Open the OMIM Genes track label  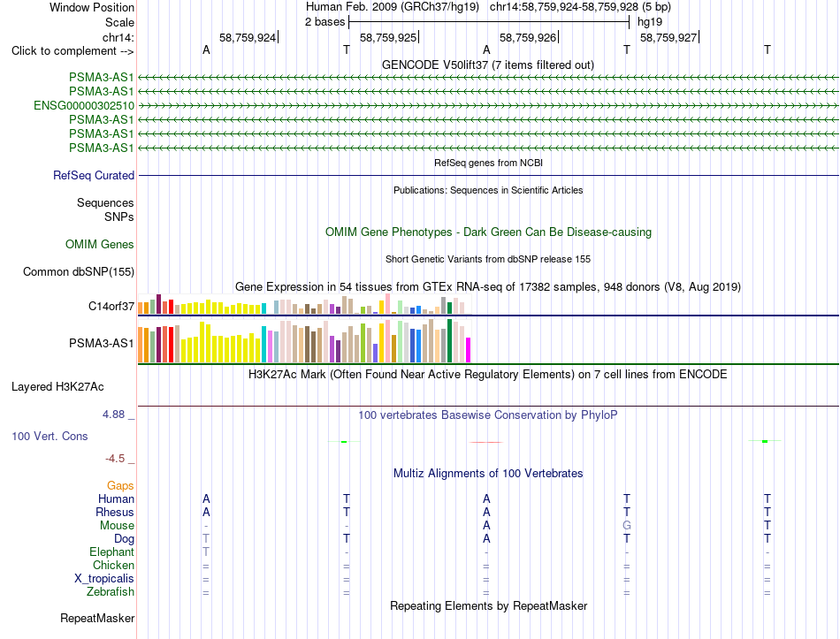(x=100, y=244)
